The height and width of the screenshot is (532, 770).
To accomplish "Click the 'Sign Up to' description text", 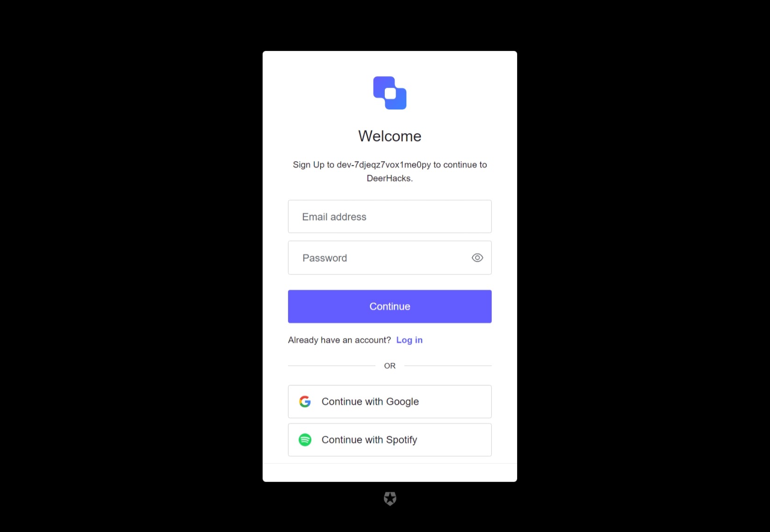I will [x=314, y=165].
